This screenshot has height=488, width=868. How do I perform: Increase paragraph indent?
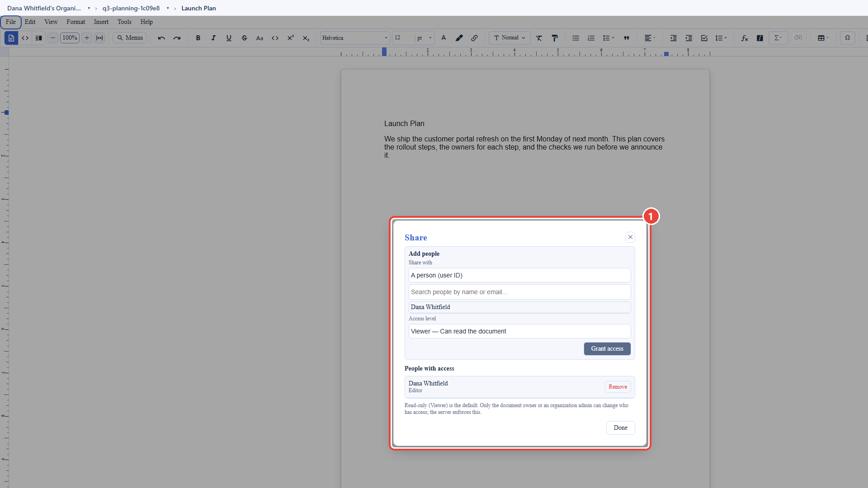[689, 38]
